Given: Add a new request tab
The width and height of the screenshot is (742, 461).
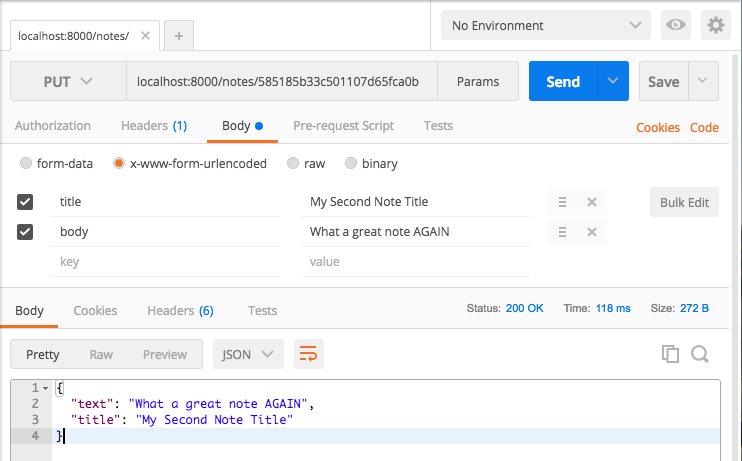Looking at the screenshot, I should [x=179, y=35].
